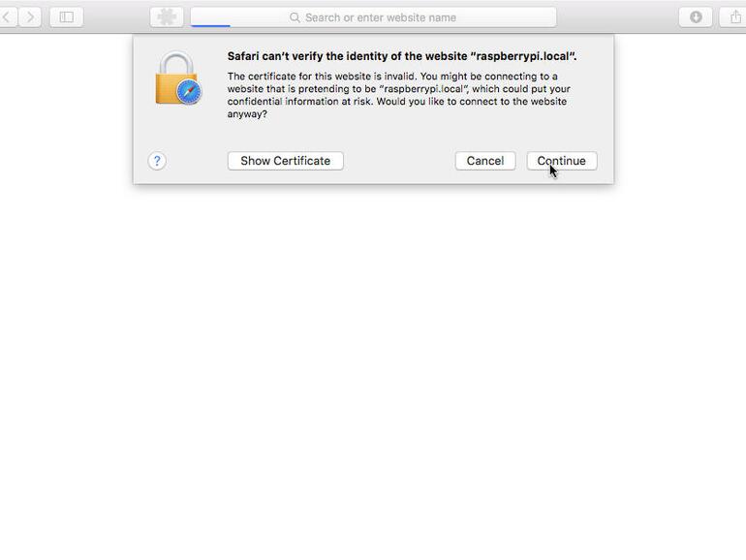746x560 pixels.
Task: Click the blue loading progress bar
Action: pyautogui.click(x=211, y=26)
